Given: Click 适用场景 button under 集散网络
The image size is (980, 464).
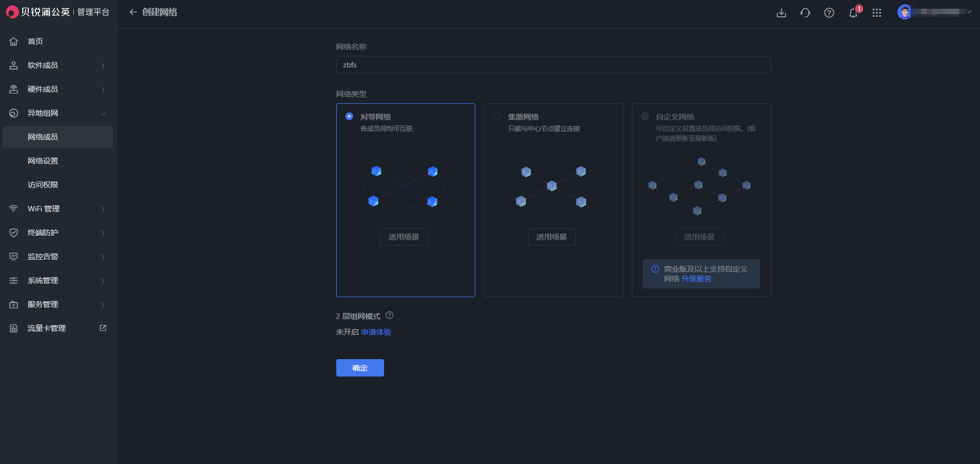Looking at the screenshot, I should click(x=551, y=237).
